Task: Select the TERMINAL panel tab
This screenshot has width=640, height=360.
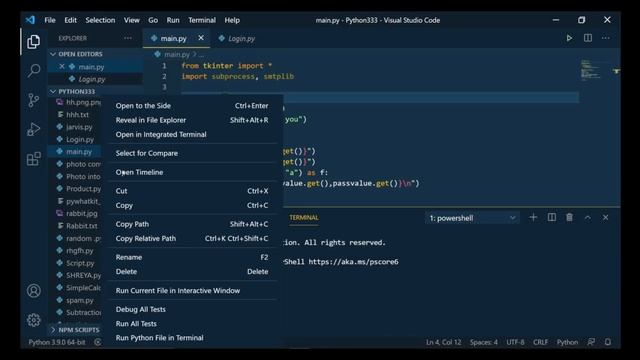Action: 304,218
